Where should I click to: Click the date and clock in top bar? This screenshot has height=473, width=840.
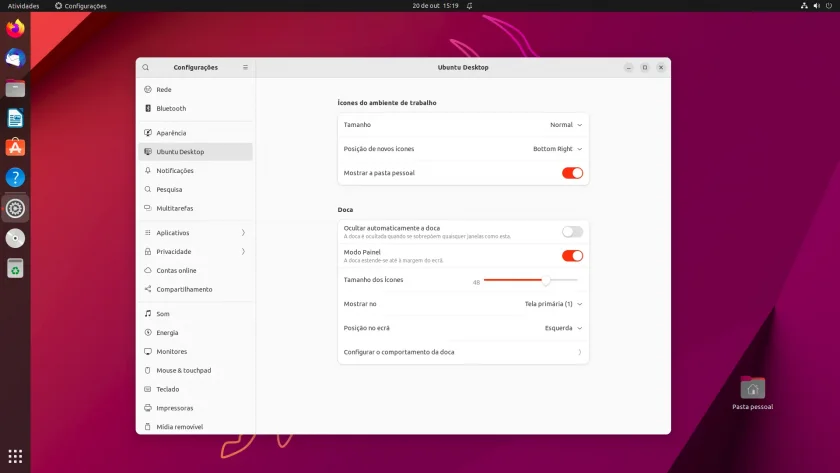point(435,6)
